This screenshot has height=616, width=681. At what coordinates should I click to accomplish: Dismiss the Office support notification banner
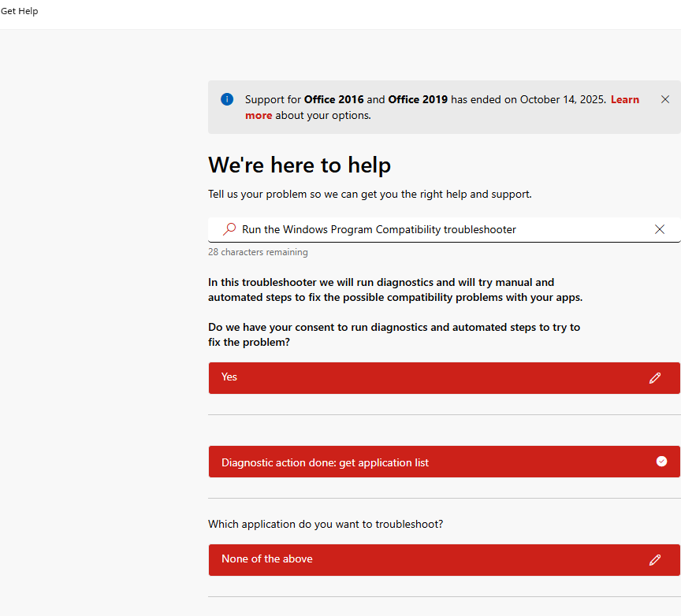pyautogui.click(x=664, y=99)
